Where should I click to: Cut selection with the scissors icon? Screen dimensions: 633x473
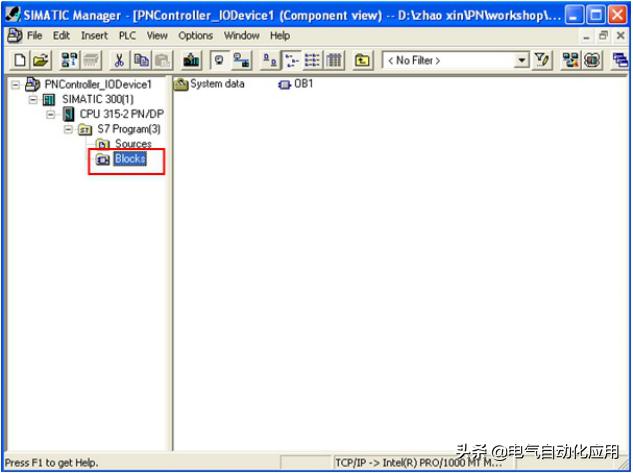[x=119, y=61]
